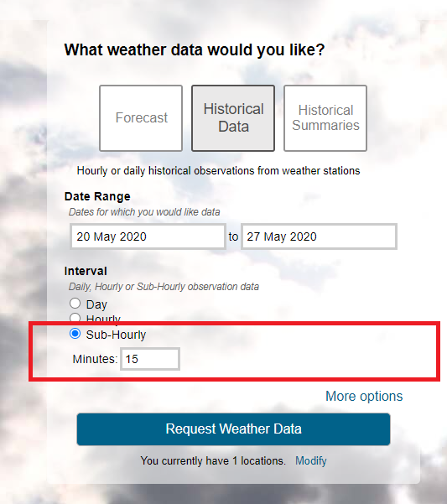Click the 'You currently have 1 locations' text
Viewport: 447px width, 504px height.
coord(213,460)
